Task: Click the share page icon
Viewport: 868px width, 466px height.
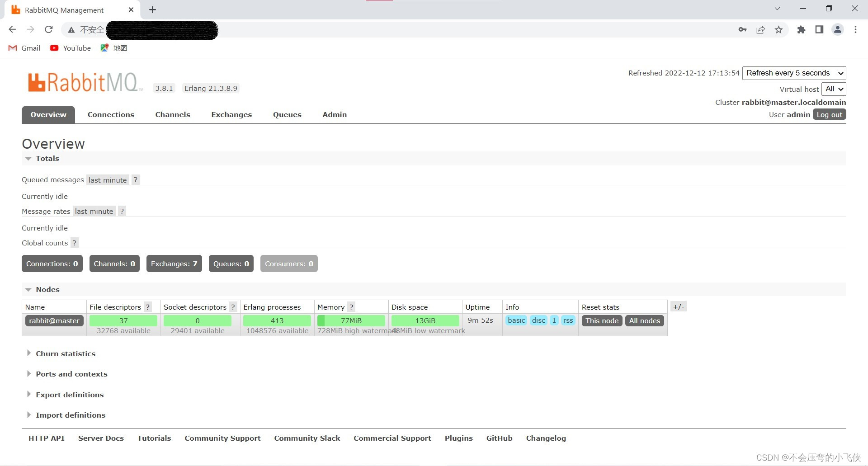Action: pyautogui.click(x=761, y=29)
